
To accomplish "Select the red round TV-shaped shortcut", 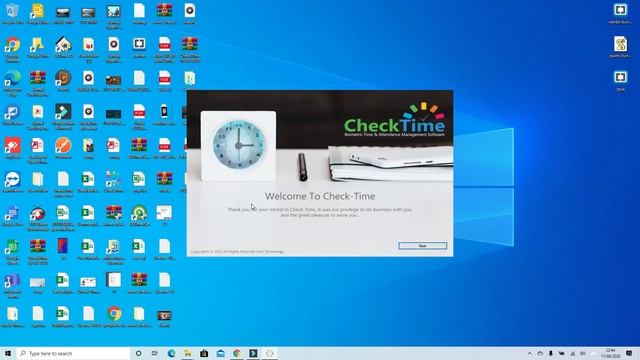I will pos(38,213).
